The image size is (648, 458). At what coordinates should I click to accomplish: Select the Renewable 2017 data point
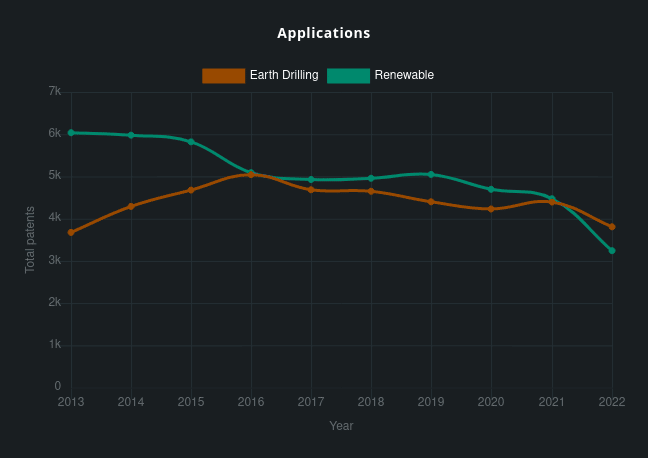tap(311, 180)
